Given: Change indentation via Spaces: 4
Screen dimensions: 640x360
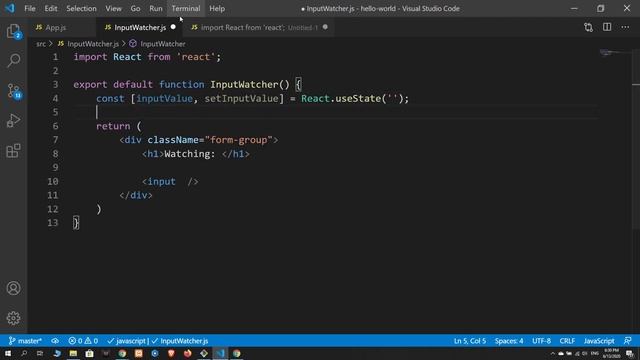Looking at the screenshot, I should 509,341.
